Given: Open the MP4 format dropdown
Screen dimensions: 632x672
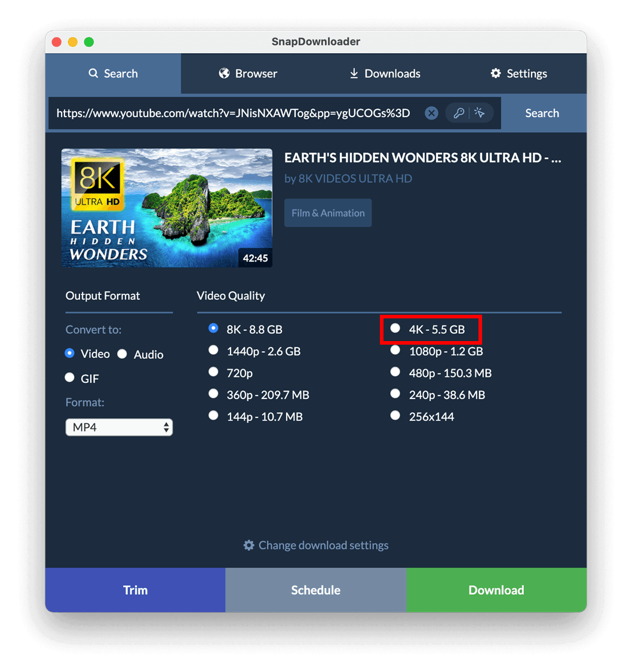Looking at the screenshot, I should 119,427.
